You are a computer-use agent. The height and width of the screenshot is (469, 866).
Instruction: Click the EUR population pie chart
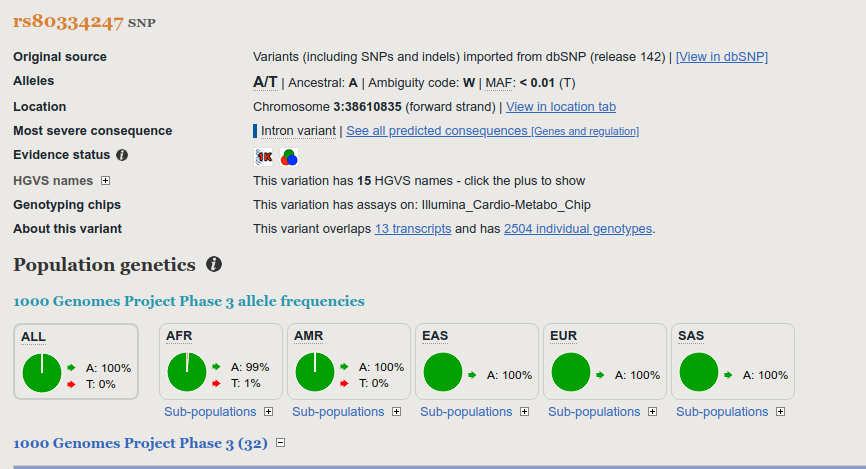point(571,372)
